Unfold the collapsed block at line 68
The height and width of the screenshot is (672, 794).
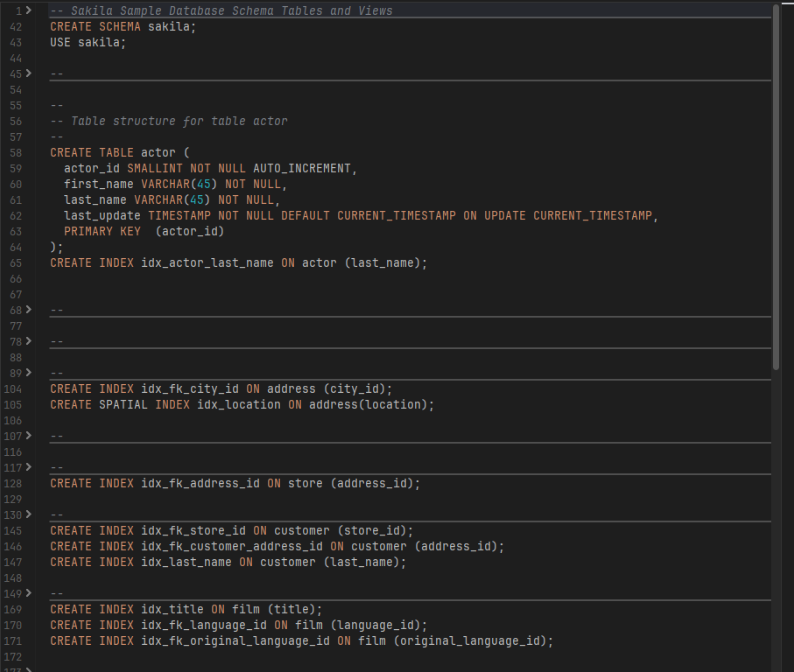pyautogui.click(x=29, y=310)
